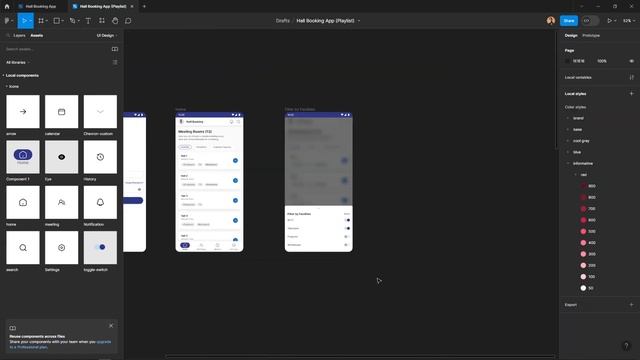Viewport: 640px width, 360px height.
Task: Switch to the Prototype tab
Action: (591, 36)
